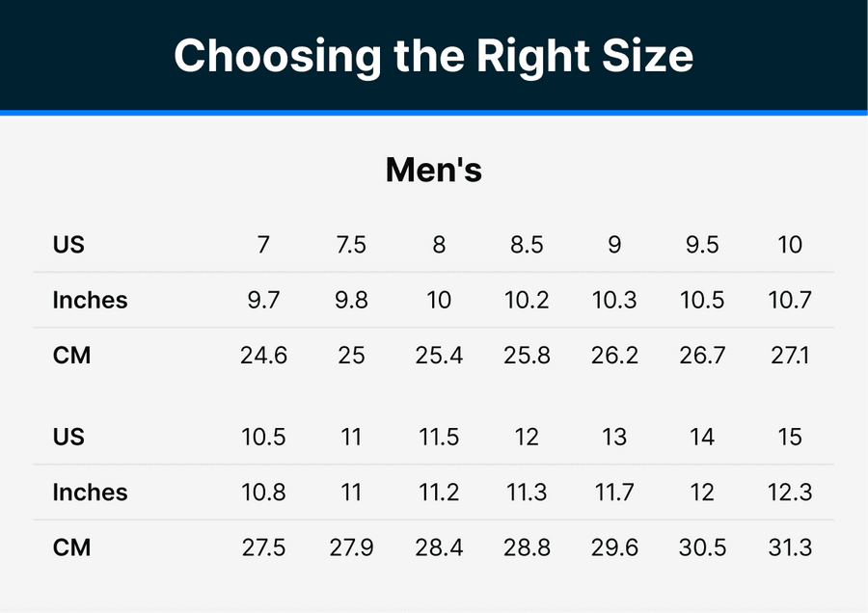868x613 pixels.
Task: Select US size 15 value
Action: [790, 437]
